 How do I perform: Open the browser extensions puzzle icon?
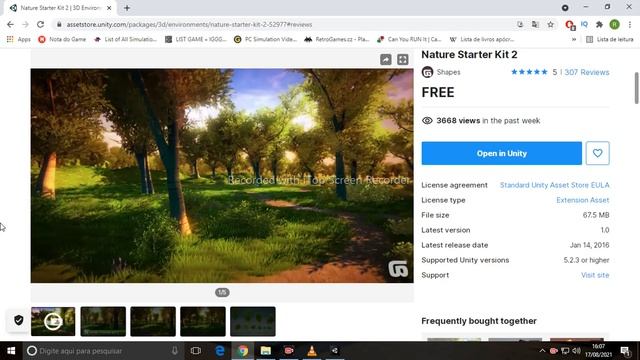coord(599,24)
